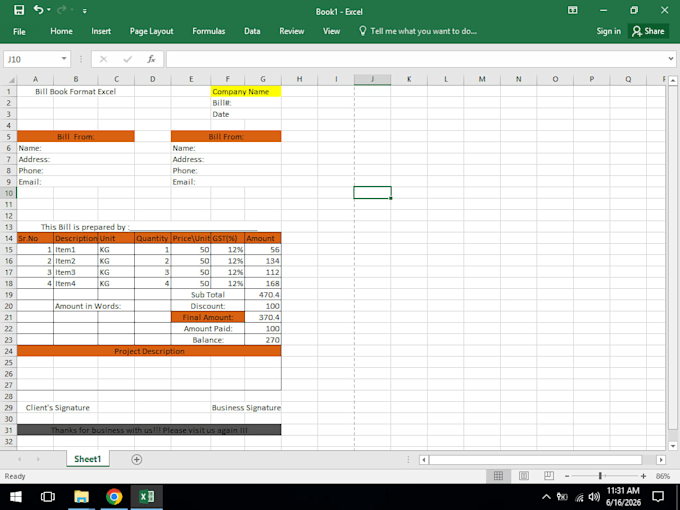Open the network Wi-Fi tray icon
The width and height of the screenshot is (680, 510).
[579, 497]
